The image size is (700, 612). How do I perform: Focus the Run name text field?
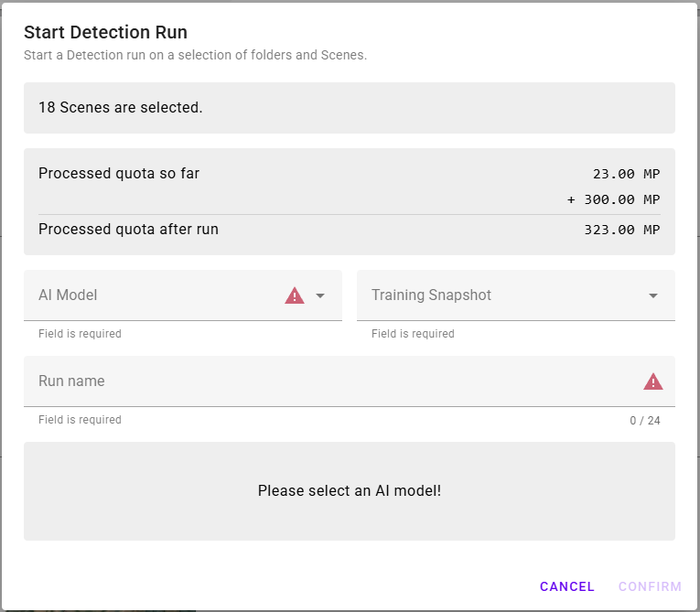tap(329, 381)
